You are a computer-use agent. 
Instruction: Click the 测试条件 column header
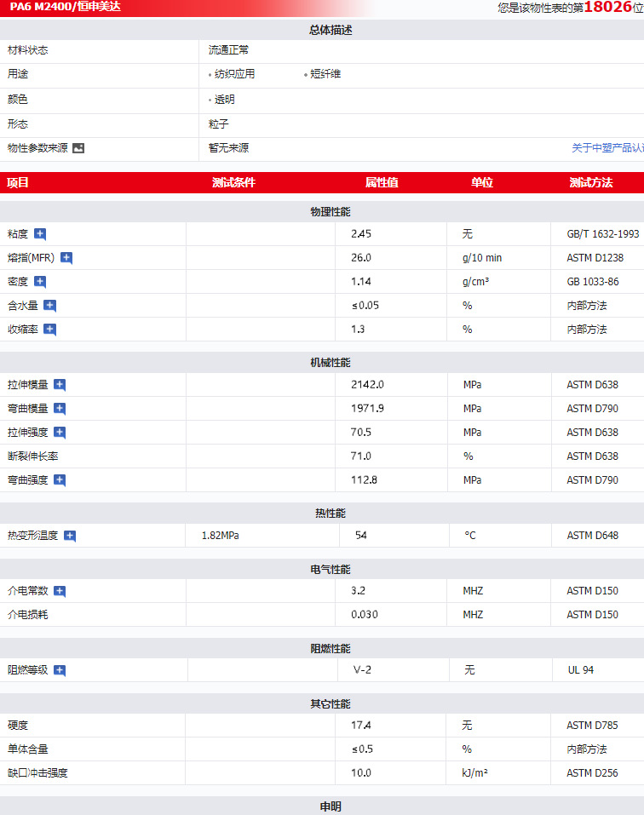tap(233, 182)
